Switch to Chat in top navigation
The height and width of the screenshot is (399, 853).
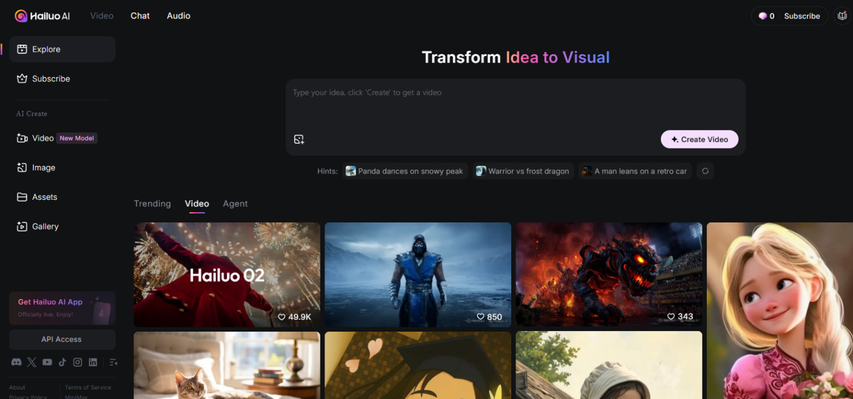point(140,16)
